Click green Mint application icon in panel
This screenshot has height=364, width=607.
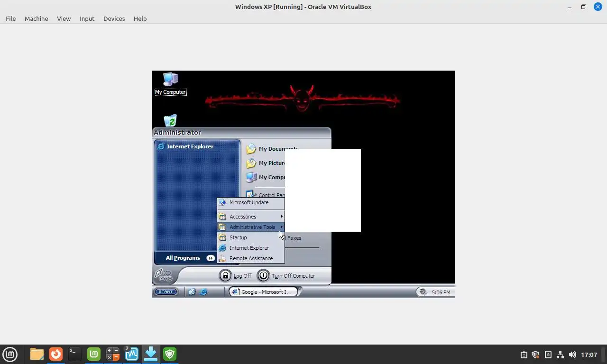(x=94, y=354)
